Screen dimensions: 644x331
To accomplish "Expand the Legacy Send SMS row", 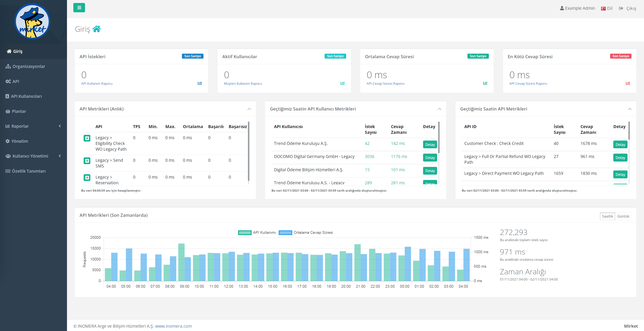I will coord(87,161).
